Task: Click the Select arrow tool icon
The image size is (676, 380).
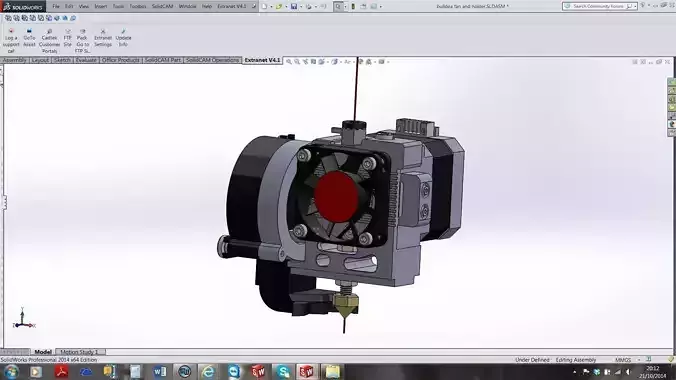Action: [338, 6]
